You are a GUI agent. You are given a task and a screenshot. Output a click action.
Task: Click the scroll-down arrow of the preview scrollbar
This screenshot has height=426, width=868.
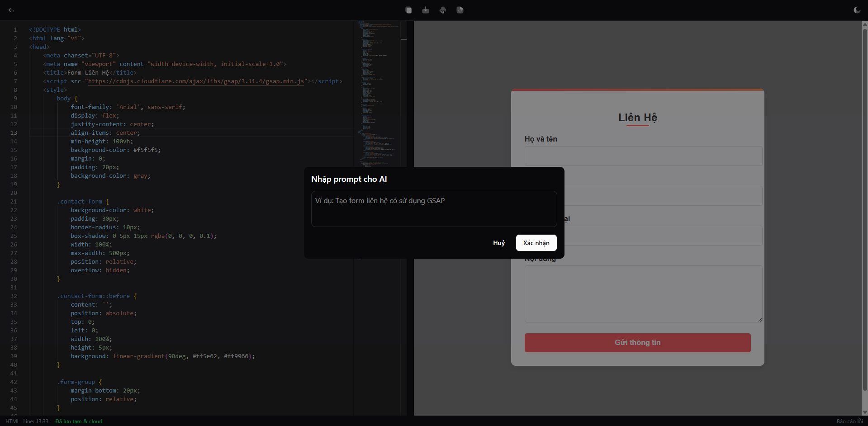(x=865, y=412)
